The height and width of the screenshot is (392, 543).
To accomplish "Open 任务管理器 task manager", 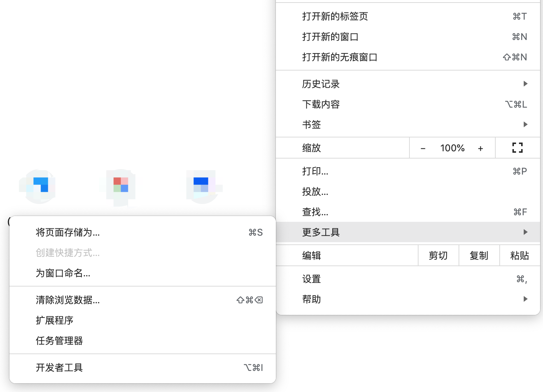I will (142, 341).
